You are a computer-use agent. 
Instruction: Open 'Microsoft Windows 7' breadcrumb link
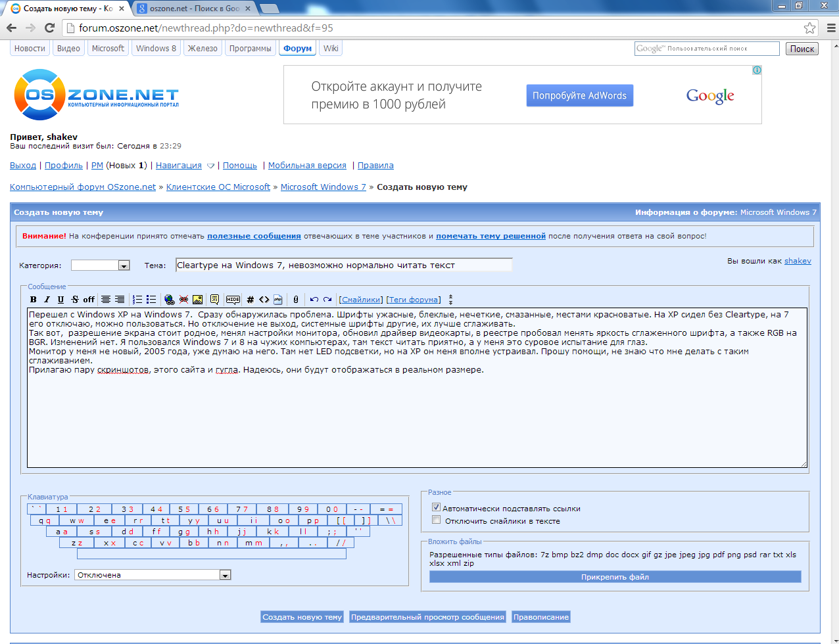[324, 187]
